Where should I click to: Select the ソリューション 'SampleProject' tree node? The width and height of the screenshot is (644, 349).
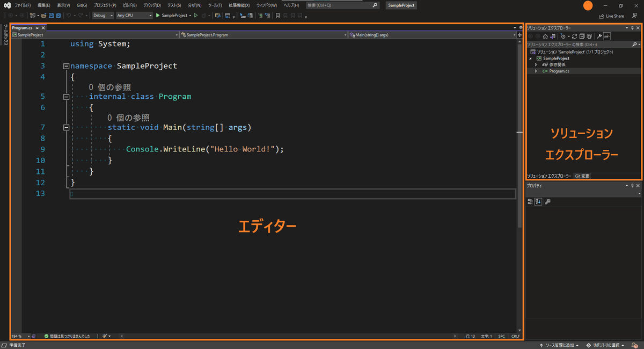575,52
